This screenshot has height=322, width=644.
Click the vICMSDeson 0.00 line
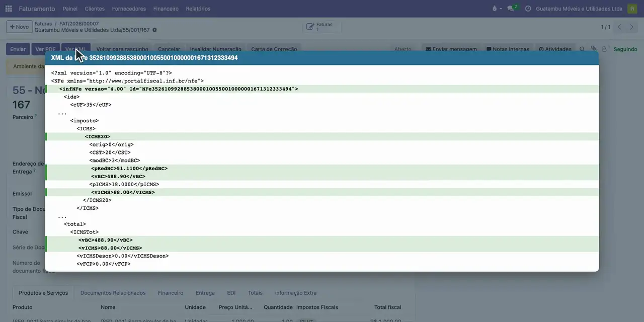coord(123,256)
